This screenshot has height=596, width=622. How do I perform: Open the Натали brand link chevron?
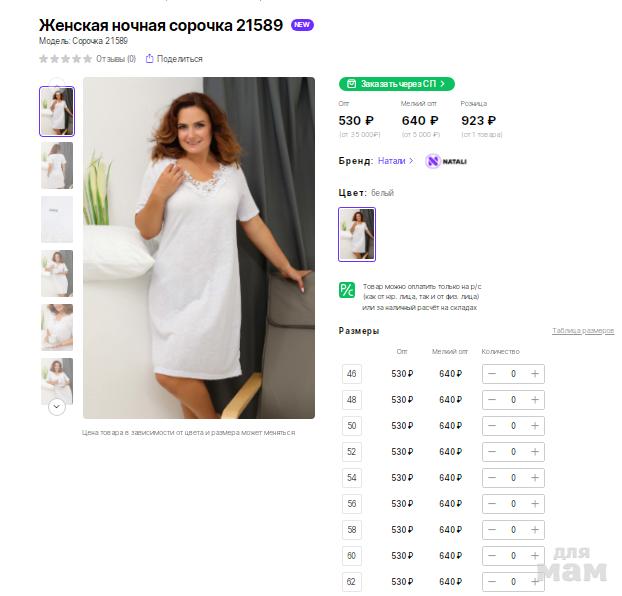coord(411,161)
